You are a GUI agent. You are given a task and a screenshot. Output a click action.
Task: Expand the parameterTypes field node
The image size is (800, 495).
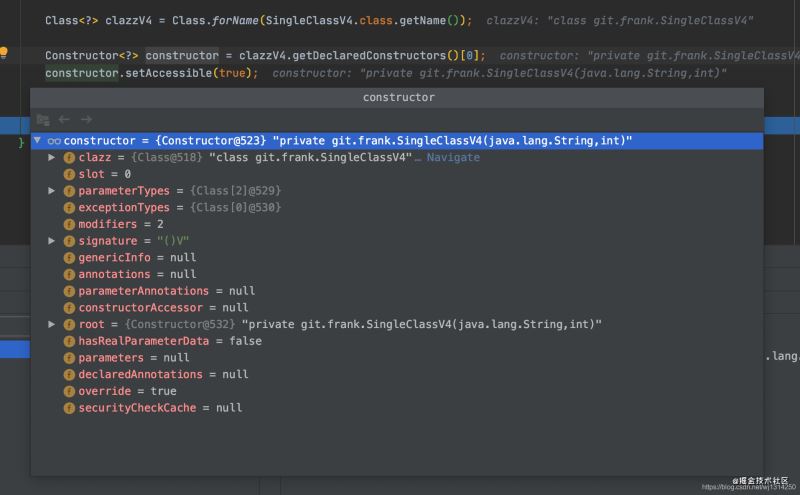(x=52, y=191)
